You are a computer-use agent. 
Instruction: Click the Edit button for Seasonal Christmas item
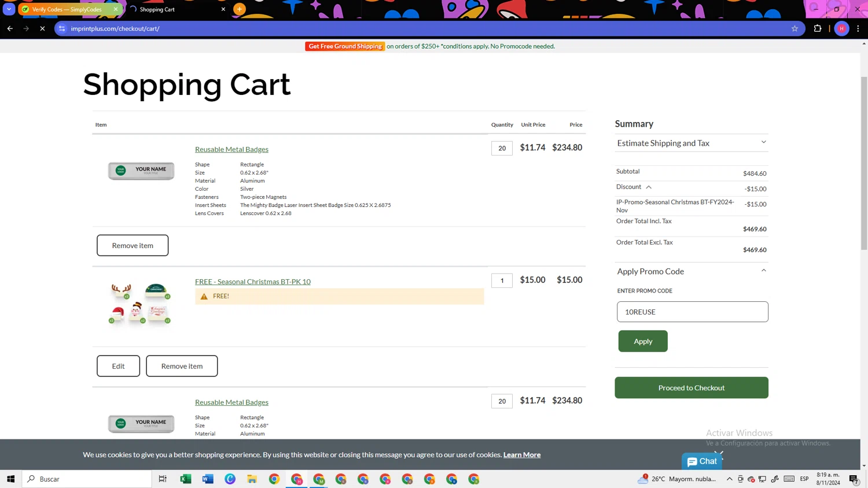coord(118,366)
